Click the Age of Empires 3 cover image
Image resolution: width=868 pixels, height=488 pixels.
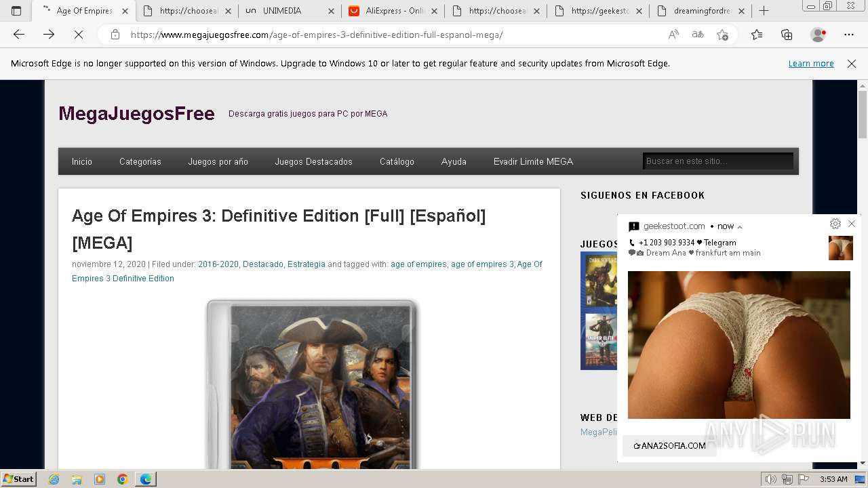point(312,385)
